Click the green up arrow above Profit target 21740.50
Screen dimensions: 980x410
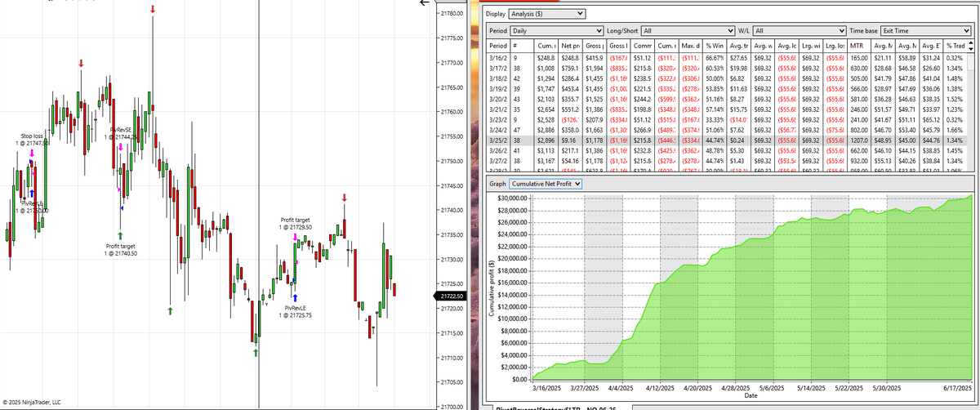click(121, 236)
